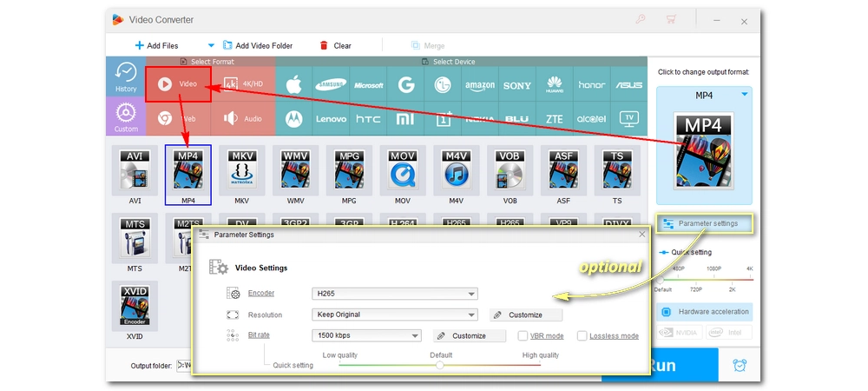This screenshot has height=391, width=868.
Task: Switch to the 4K/HD format tab
Action: pyautogui.click(x=244, y=84)
